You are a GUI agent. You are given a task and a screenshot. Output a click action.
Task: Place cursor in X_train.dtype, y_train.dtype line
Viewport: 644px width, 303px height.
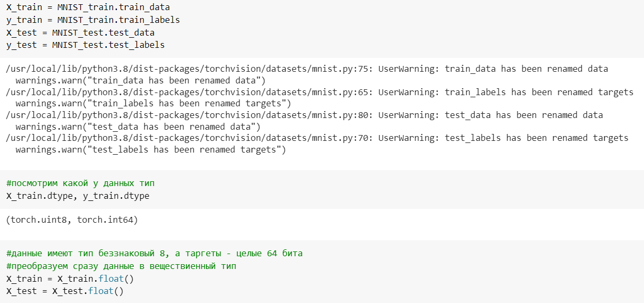tap(78, 196)
